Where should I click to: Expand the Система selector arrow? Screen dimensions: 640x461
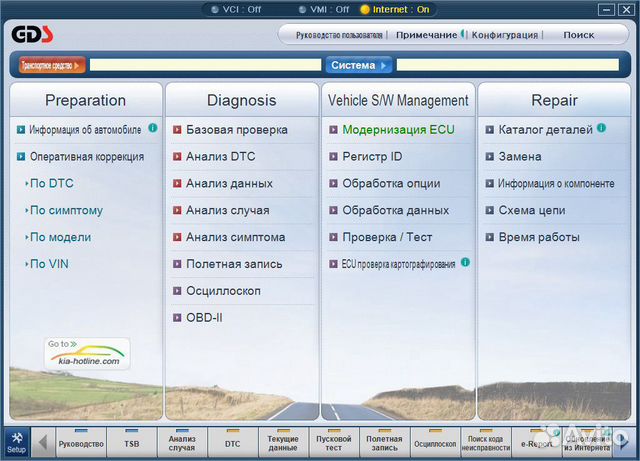(x=385, y=65)
